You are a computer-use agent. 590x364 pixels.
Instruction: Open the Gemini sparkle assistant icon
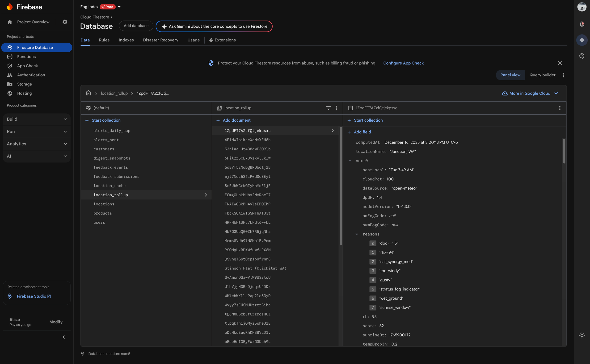[582, 40]
